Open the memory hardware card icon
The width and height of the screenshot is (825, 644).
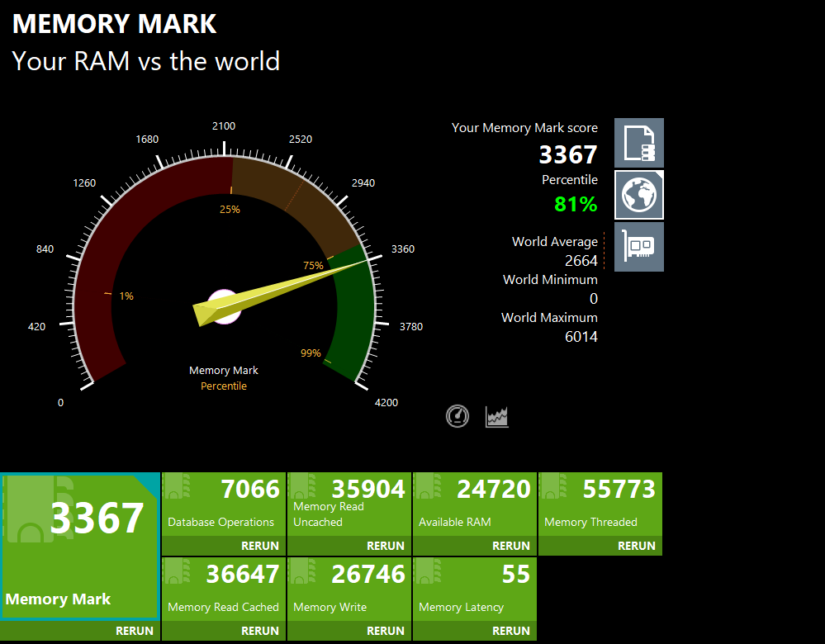[638, 247]
